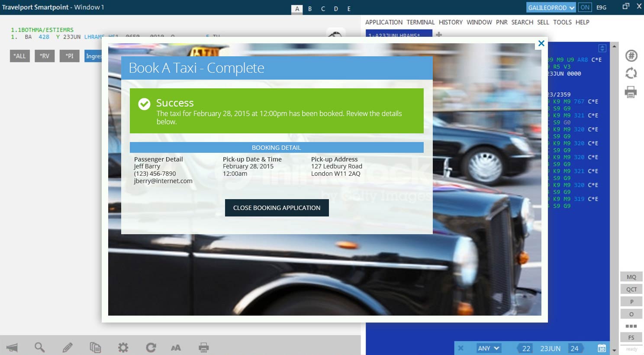
Task: Click jberry@internet.com email text
Action: pyautogui.click(x=163, y=181)
